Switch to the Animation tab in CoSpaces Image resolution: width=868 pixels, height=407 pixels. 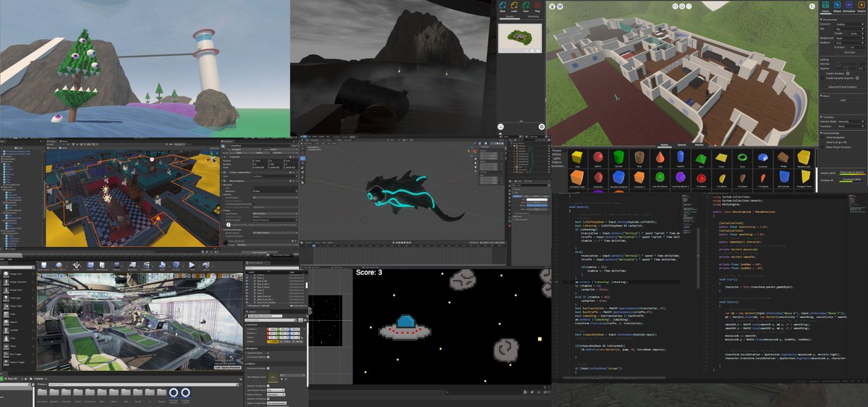click(849, 7)
